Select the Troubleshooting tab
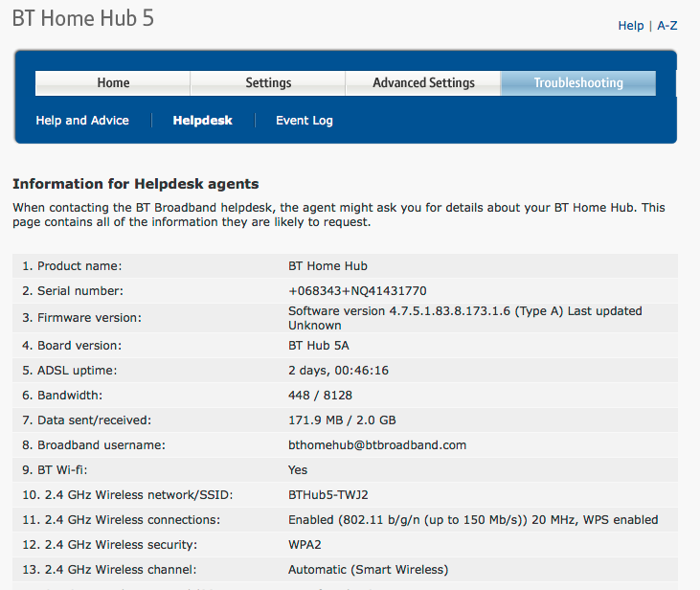The image size is (700, 590). (578, 83)
